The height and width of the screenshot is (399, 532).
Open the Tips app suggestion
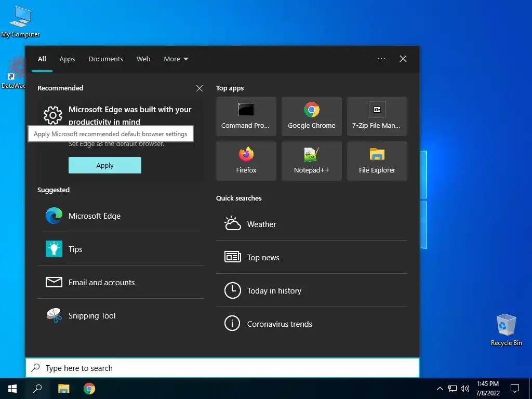coord(121,249)
